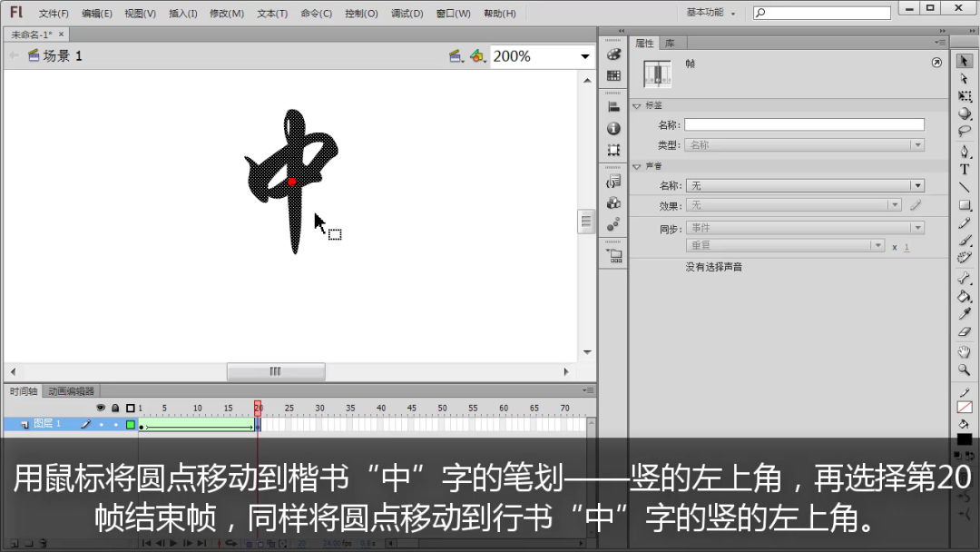980x552 pixels.
Task: Select the Hand tool
Action: 965,351
